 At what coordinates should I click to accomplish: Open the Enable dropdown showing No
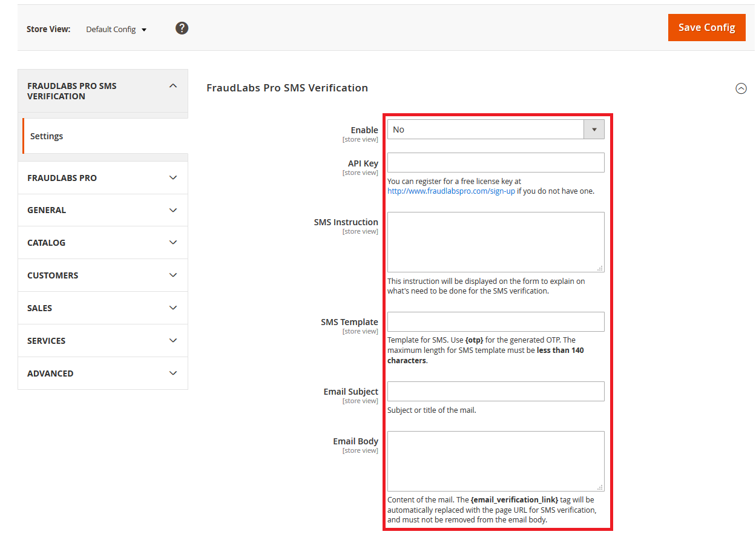496,130
